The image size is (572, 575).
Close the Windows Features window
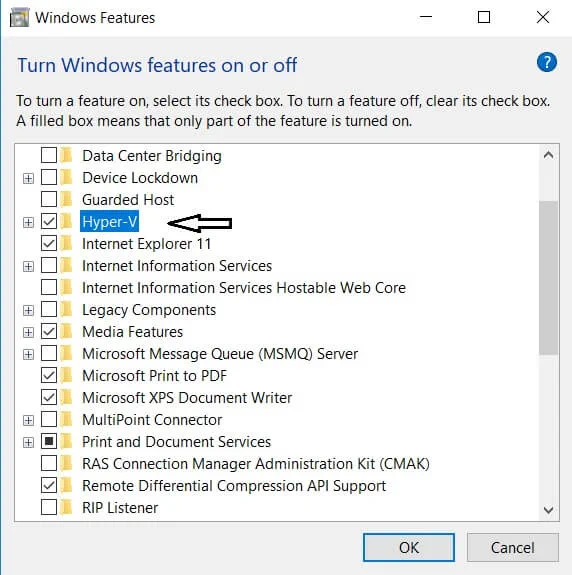[x=543, y=17]
